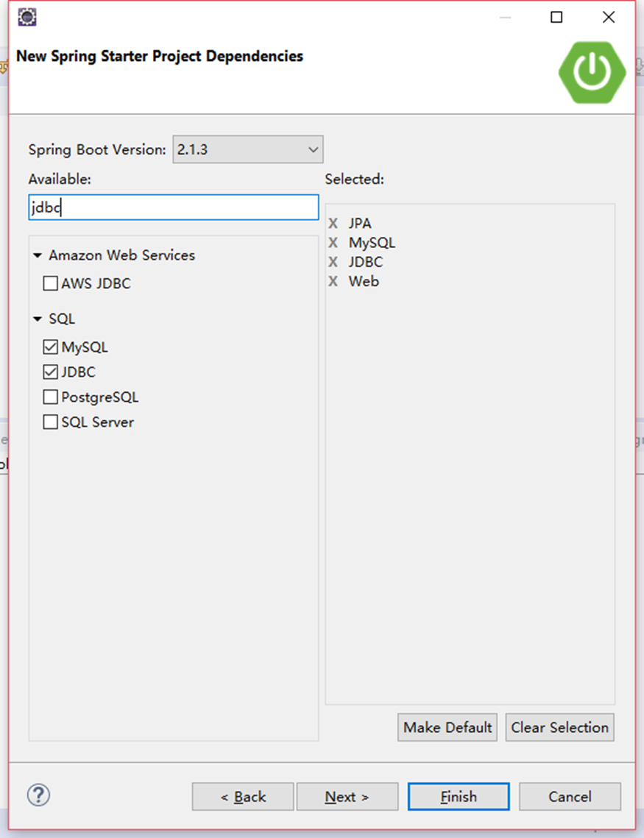Focus the Available search field
Image resolution: width=644 pixels, height=838 pixels.
coord(174,207)
